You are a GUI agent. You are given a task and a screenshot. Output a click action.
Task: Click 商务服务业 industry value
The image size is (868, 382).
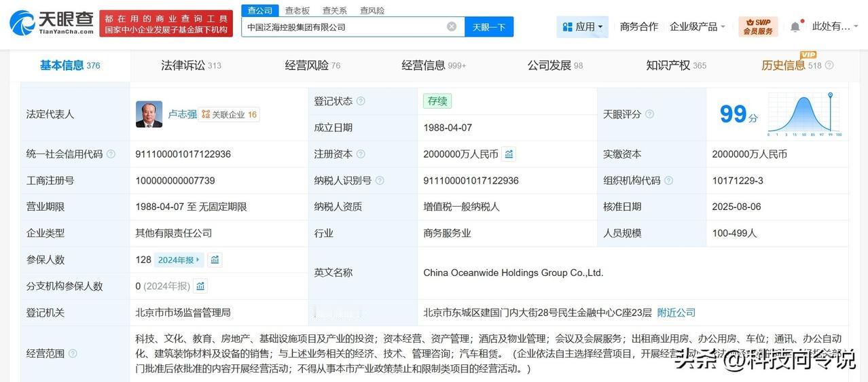click(447, 233)
